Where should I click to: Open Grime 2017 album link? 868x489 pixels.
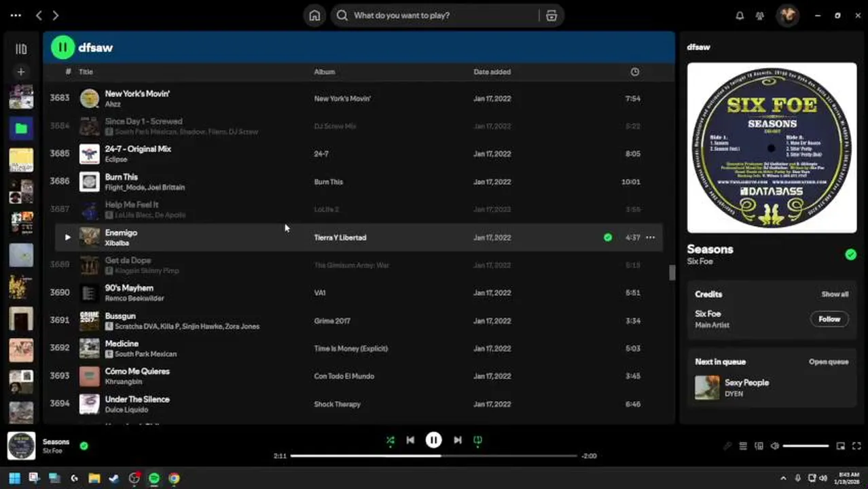(x=332, y=321)
